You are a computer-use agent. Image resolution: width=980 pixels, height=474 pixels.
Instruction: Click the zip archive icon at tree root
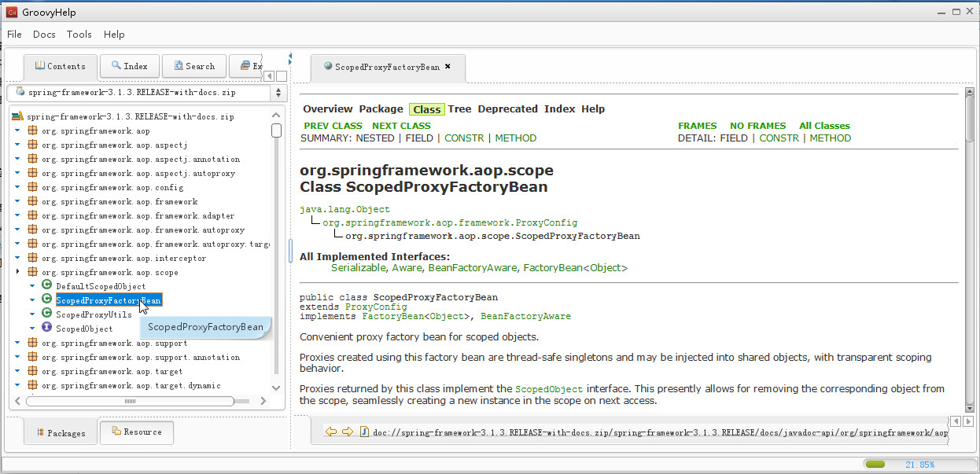coord(17,116)
